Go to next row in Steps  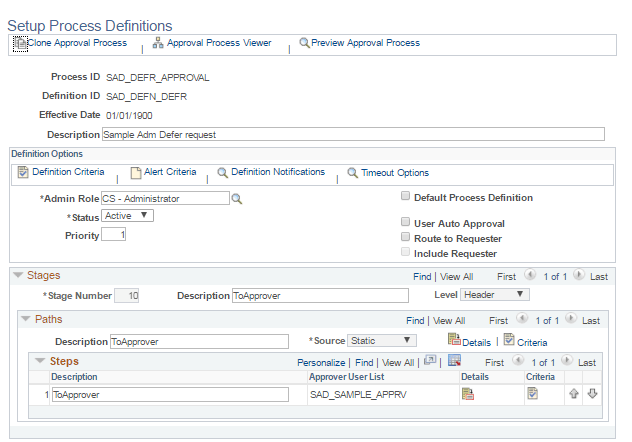[566, 360]
